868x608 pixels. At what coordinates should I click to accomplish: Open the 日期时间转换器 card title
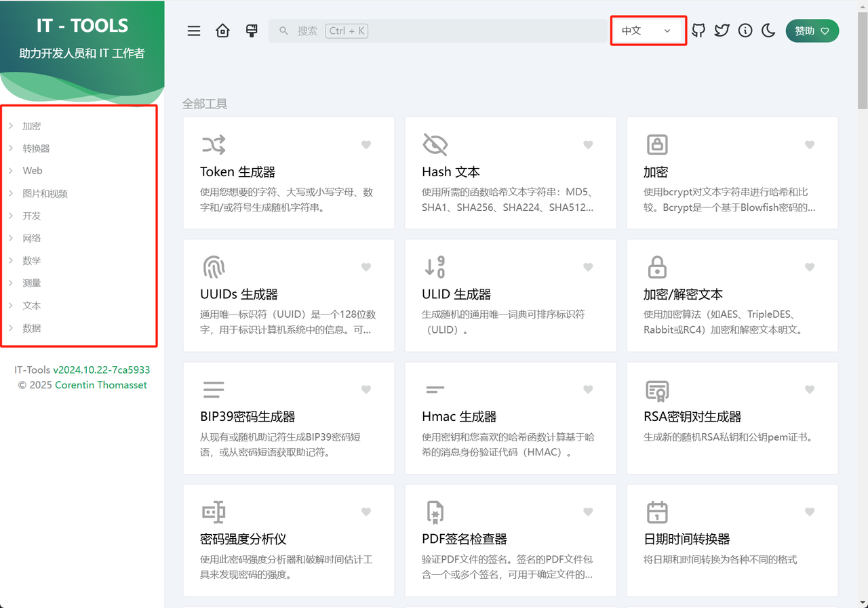[687, 540]
